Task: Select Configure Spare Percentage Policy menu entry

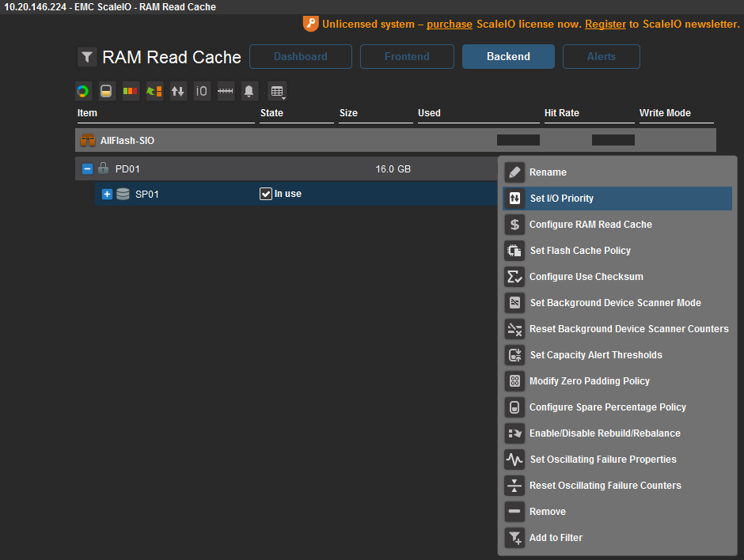Action: (617, 407)
